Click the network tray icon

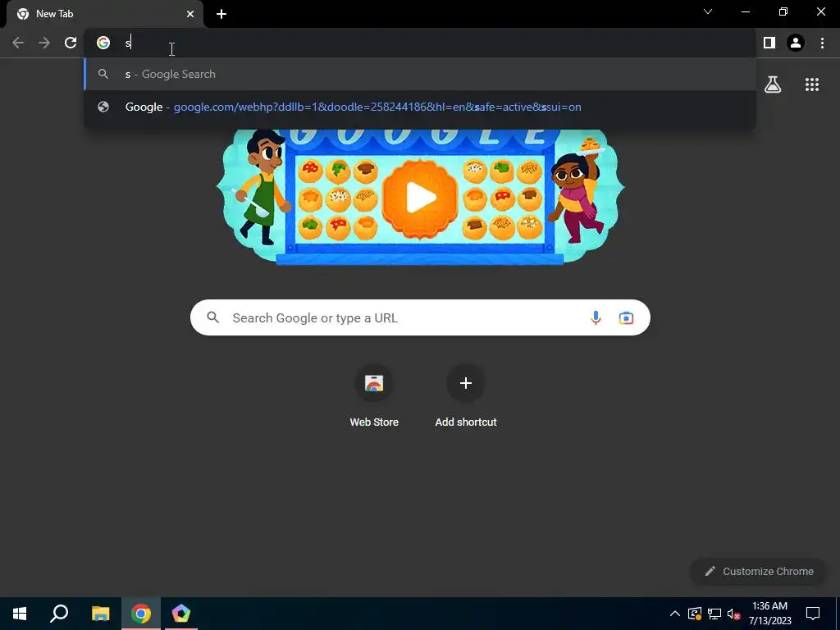[714, 614]
